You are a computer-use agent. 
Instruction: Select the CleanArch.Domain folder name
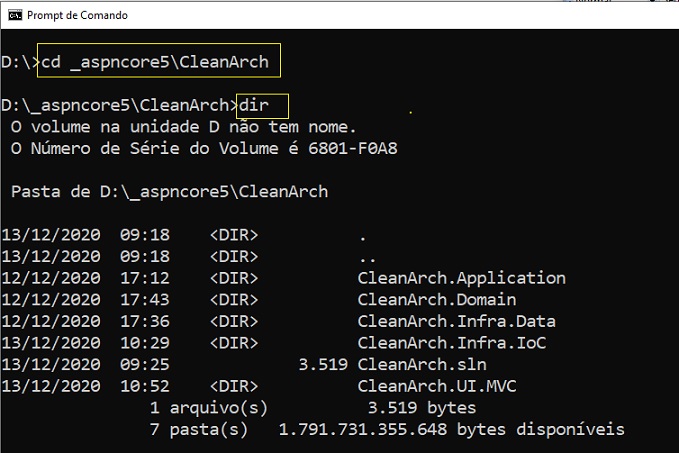(436, 299)
